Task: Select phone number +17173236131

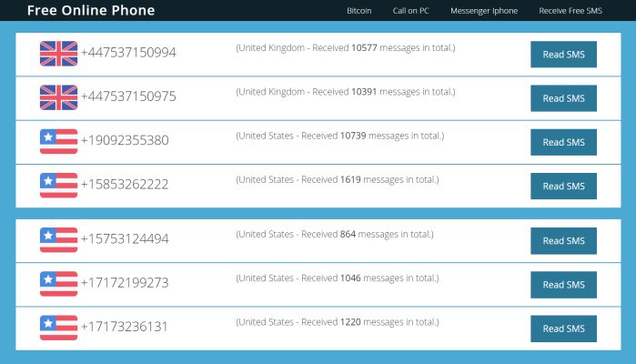Action: [x=124, y=327]
